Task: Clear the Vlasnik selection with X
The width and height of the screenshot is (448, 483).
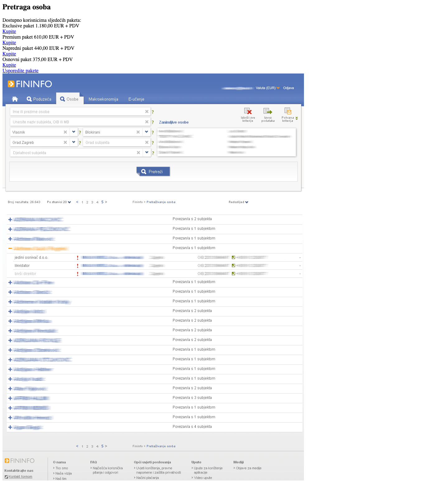Action: (65, 132)
